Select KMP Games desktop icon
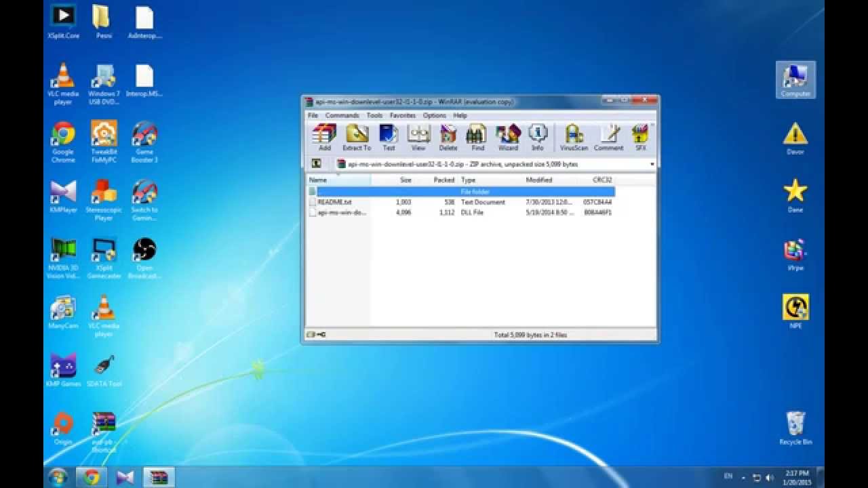 point(63,370)
